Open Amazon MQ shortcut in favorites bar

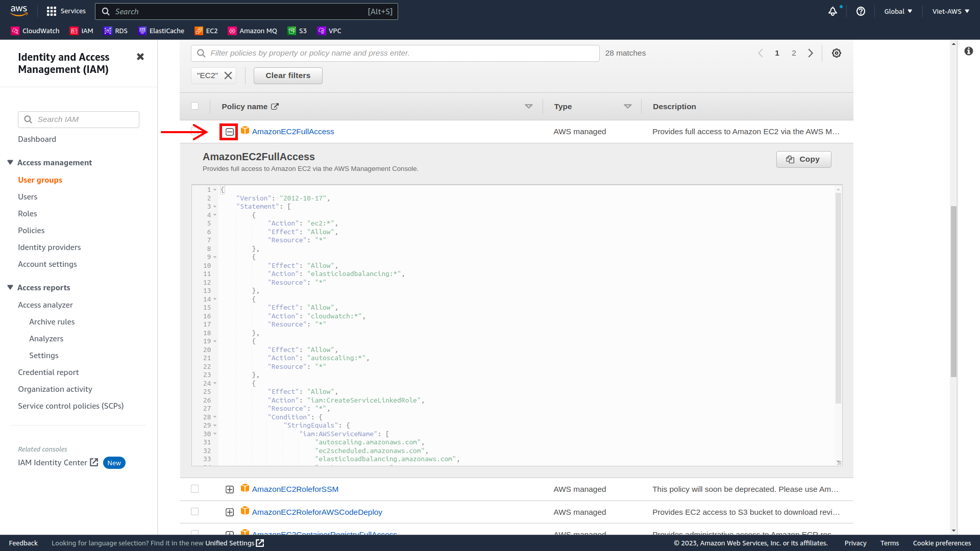(x=253, y=31)
